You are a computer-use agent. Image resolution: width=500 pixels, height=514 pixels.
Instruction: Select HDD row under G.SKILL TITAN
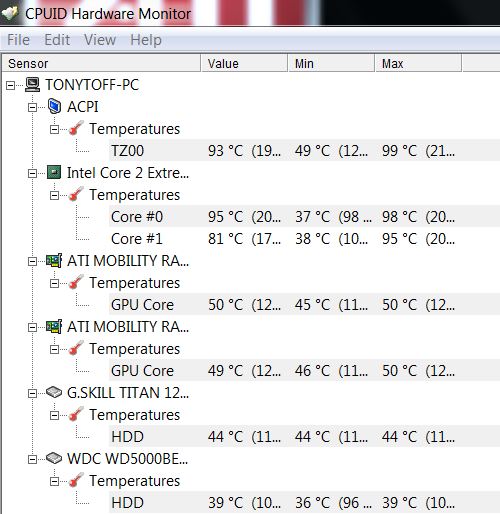click(304, 437)
